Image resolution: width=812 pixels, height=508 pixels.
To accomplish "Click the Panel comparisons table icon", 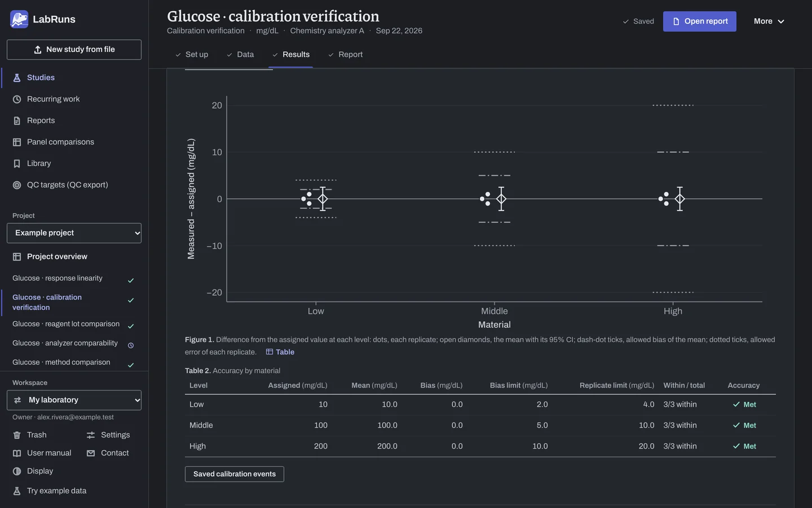I will pyautogui.click(x=17, y=142).
